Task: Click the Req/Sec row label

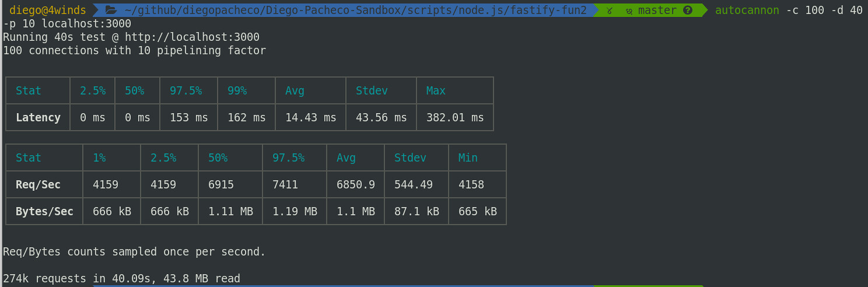Action: [38, 185]
